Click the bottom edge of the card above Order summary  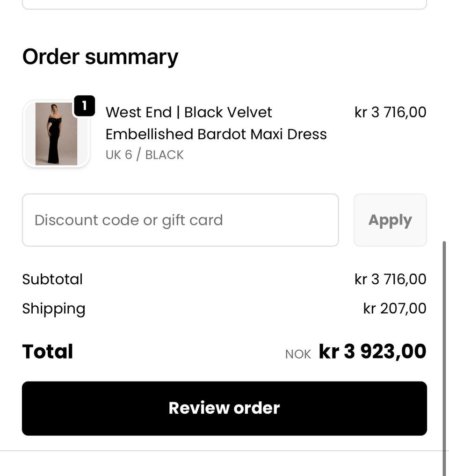(x=224, y=8)
